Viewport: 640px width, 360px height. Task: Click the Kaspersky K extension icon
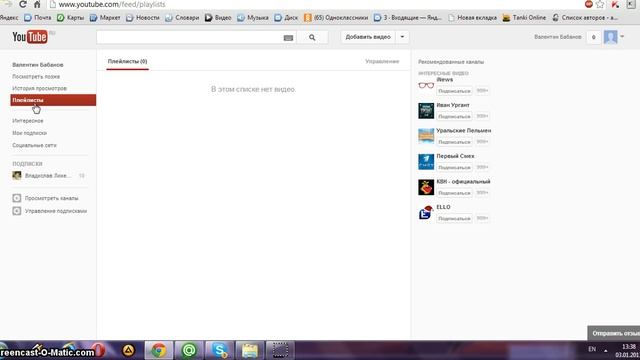click(x=616, y=4)
